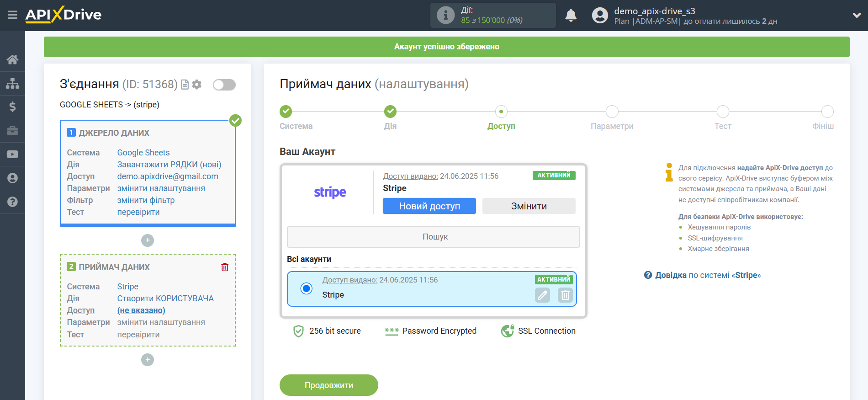The width and height of the screenshot is (868, 400).
Task: Click Доступ видано link in accounts list
Action: 350,280
